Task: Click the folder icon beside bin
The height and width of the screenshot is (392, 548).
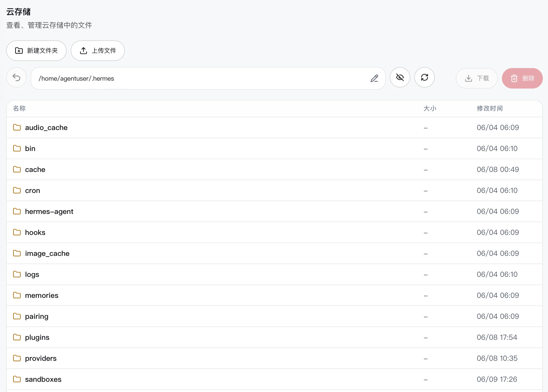Action: coord(17,148)
